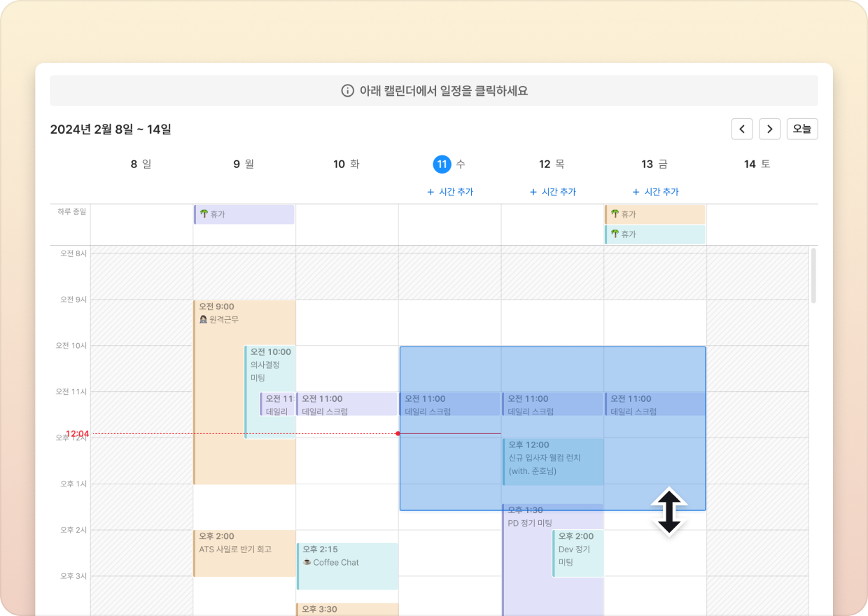
Task: Click the 오전 9시 time label
Action: [73, 300]
